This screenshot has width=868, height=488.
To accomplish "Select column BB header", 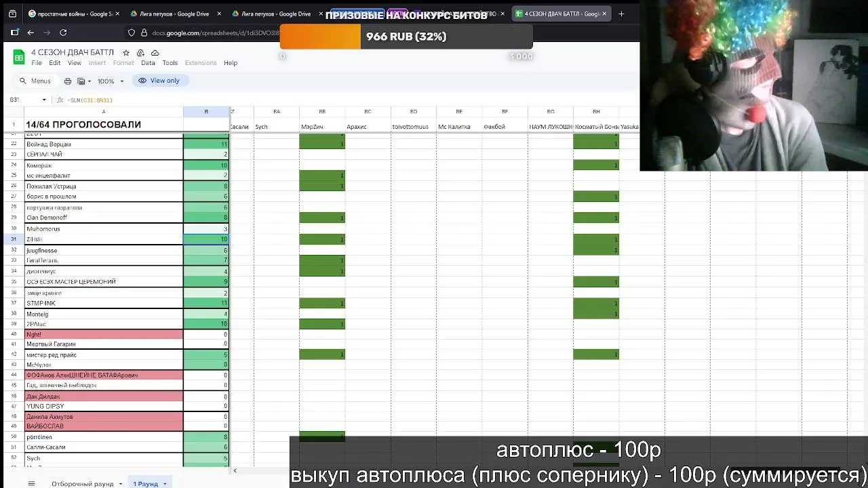I will point(322,111).
